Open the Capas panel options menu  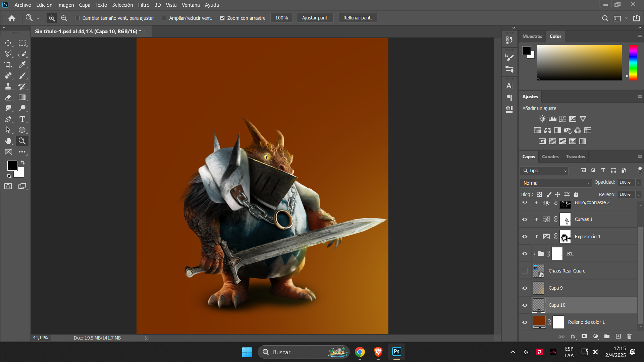640,157
